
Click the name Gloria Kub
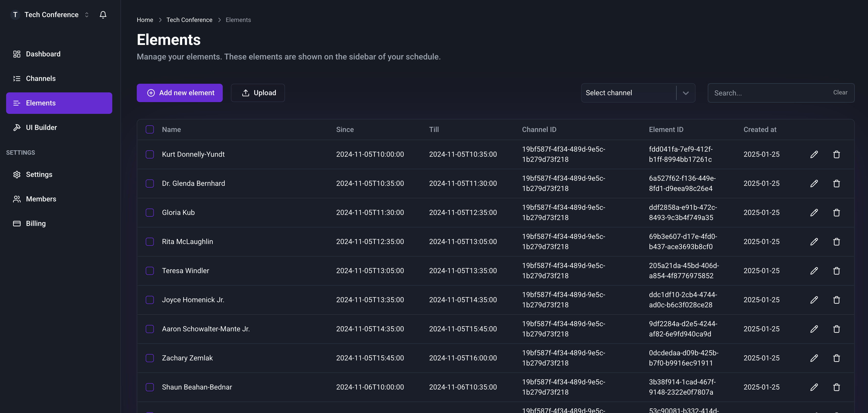[x=178, y=212]
